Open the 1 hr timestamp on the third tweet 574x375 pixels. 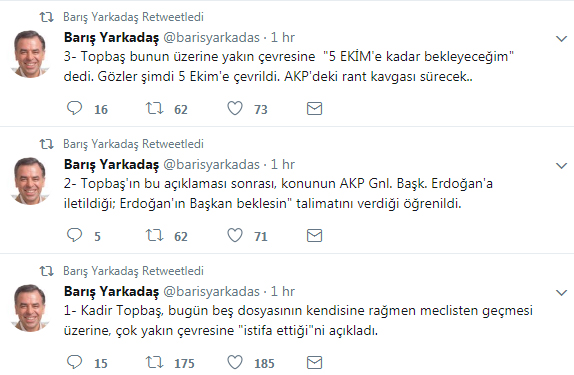click(x=283, y=292)
